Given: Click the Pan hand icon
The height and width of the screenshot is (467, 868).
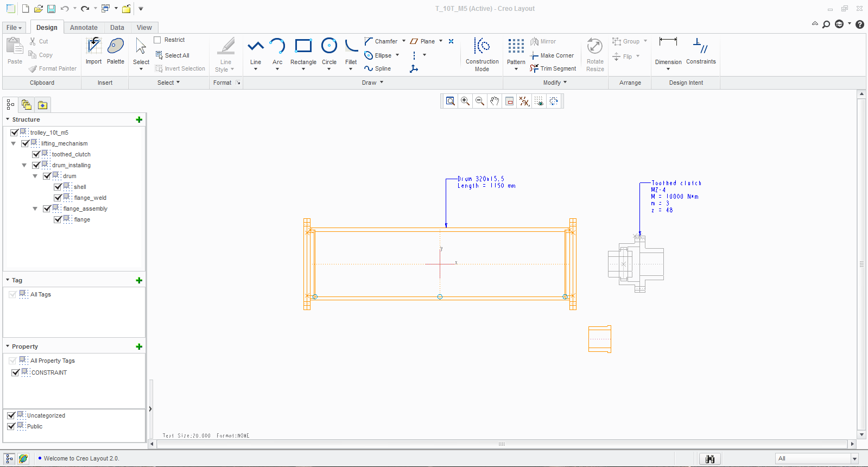Looking at the screenshot, I should [x=495, y=101].
